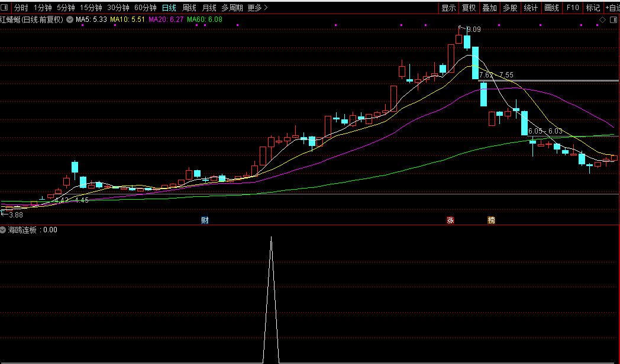The height and width of the screenshot is (364, 620).
Task: Click the diamond icon above the chart
Action: (603, 19)
